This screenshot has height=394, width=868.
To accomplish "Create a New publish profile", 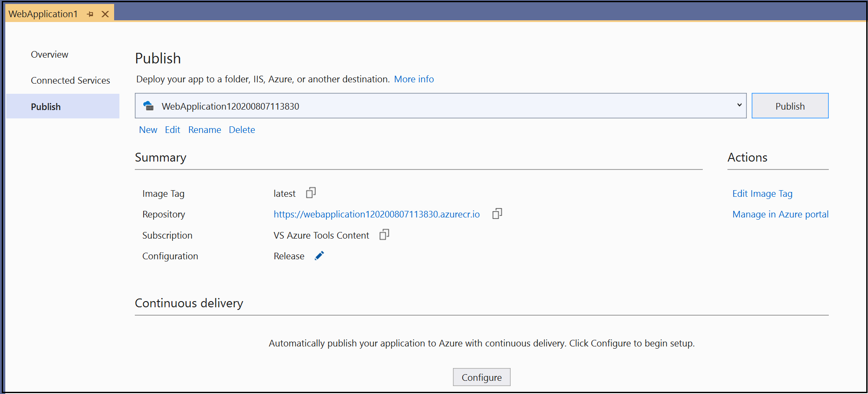I will tap(148, 130).
